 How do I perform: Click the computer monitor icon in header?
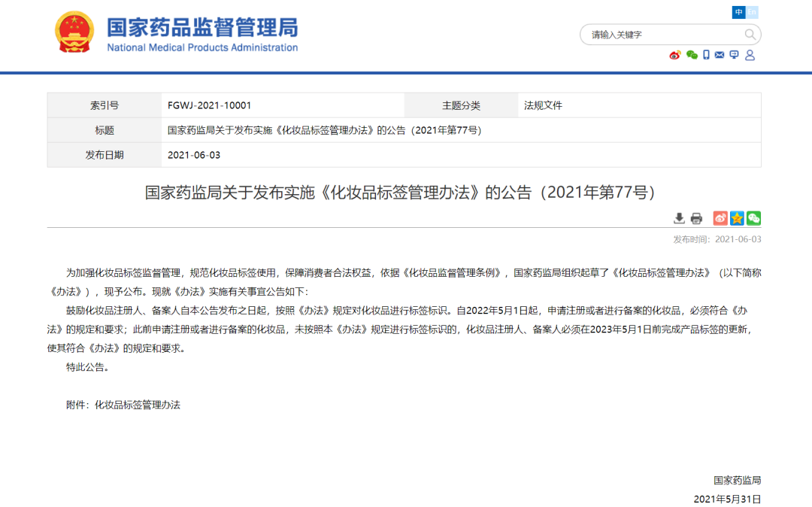click(735, 55)
